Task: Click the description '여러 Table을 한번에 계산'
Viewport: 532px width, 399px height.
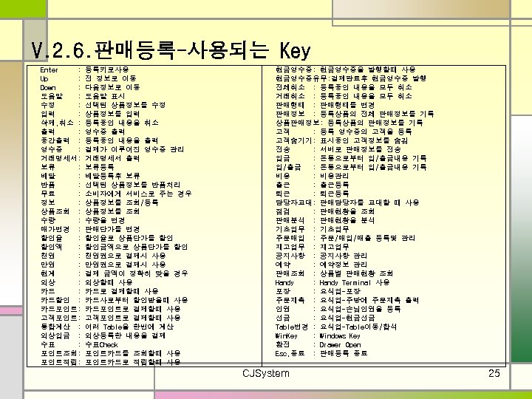Action: 129,327
